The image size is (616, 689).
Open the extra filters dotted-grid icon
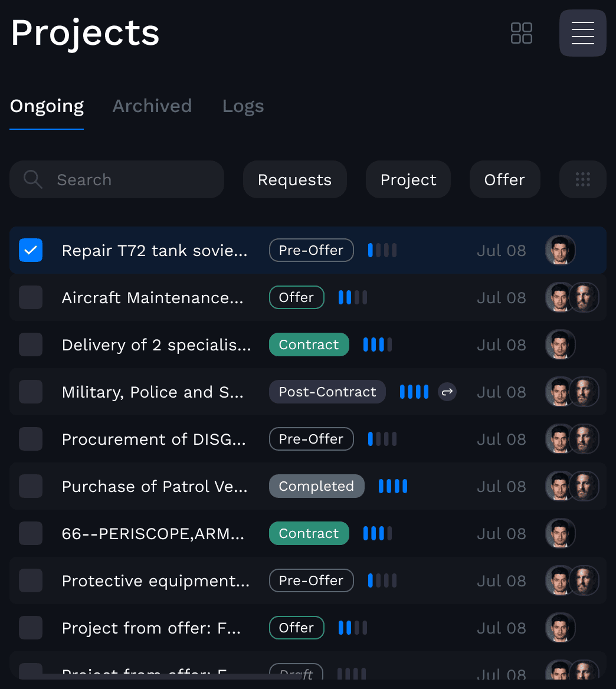coord(582,179)
